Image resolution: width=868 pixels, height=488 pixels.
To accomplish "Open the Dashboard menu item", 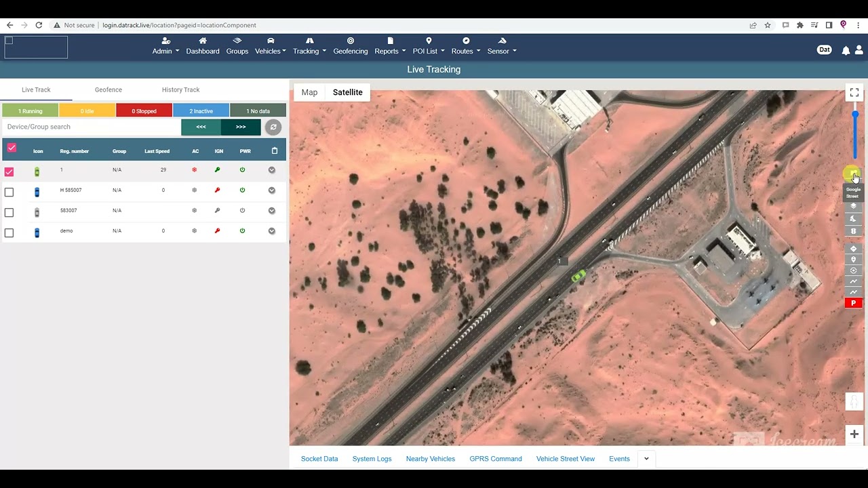I will click(x=203, y=46).
